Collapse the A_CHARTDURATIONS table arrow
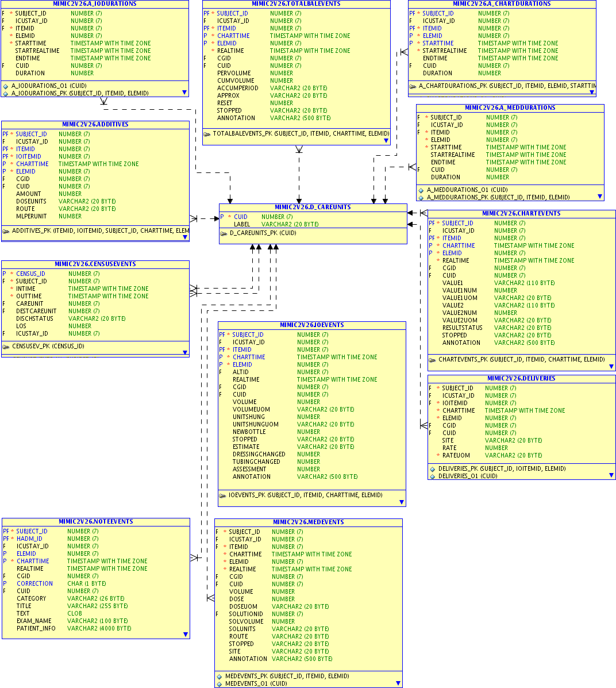 (592, 93)
